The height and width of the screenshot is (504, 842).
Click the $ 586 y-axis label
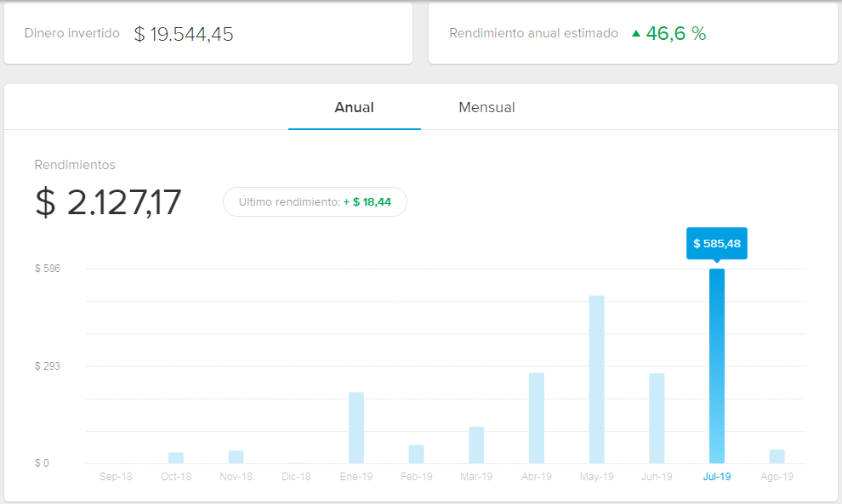pyautogui.click(x=48, y=269)
